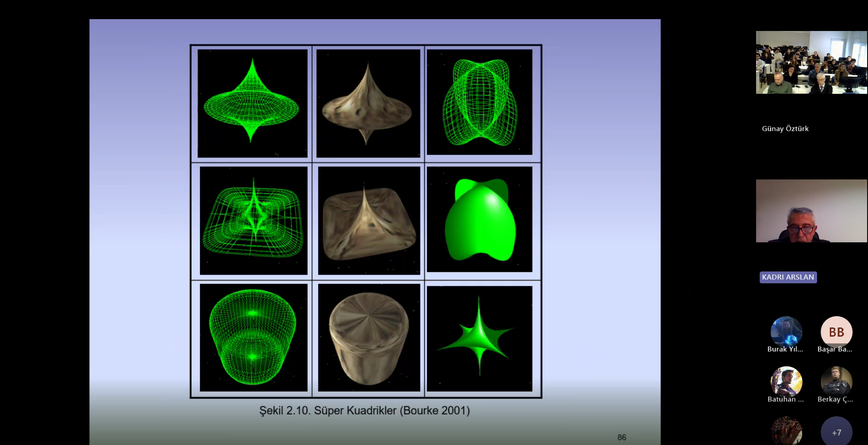Click the Şekil 2.10 Süper Kuadrikler caption
The image size is (868, 445).
[365, 410]
